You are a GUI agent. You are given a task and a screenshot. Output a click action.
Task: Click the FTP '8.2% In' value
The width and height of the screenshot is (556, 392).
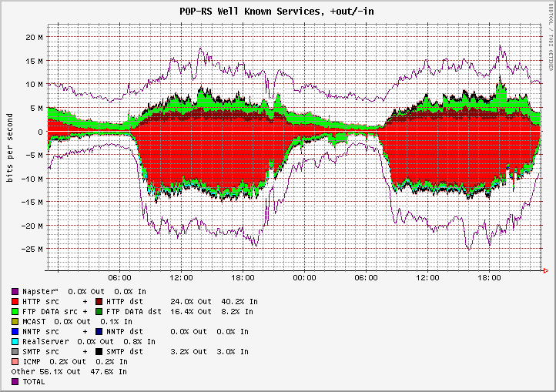click(x=237, y=311)
